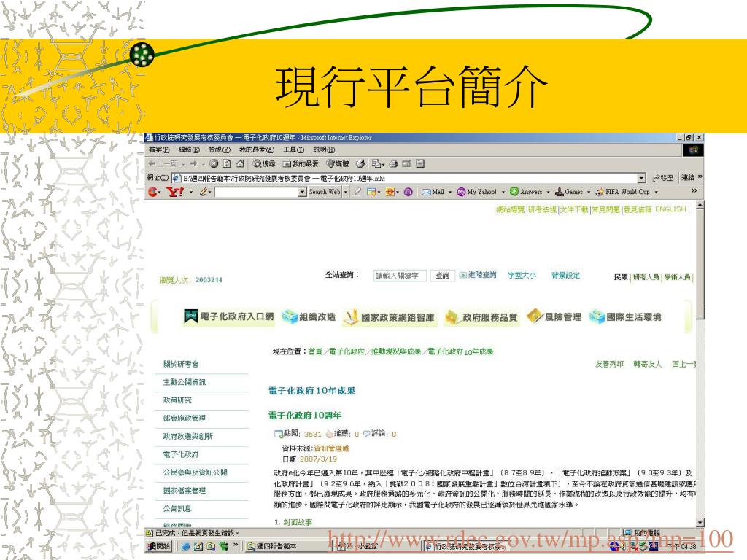Click the Games toolbar button

click(569, 192)
